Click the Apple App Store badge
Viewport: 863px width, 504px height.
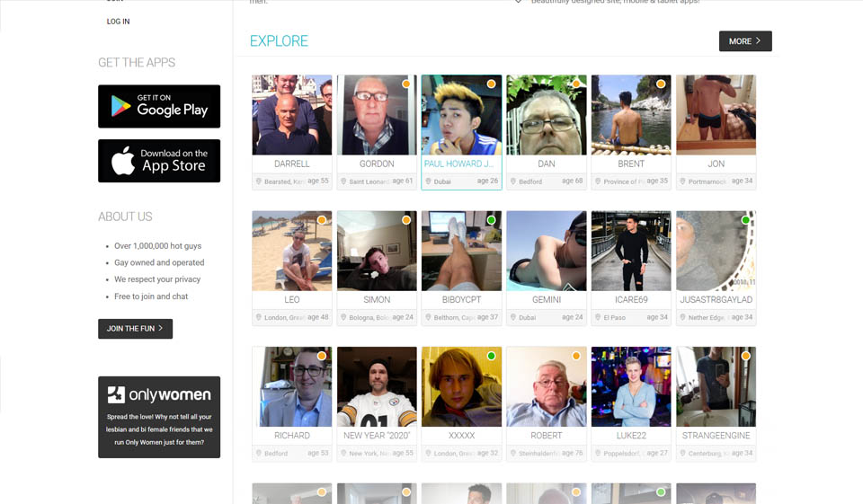tap(159, 161)
